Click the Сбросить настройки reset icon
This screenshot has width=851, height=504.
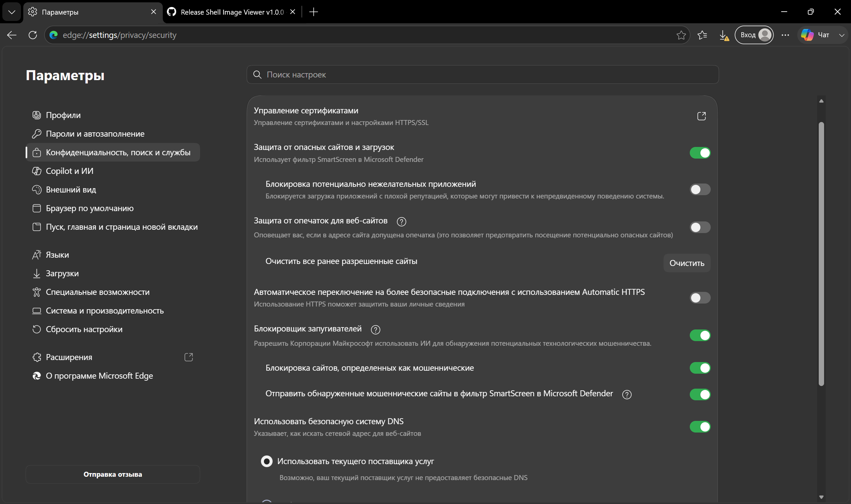coord(36,329)
